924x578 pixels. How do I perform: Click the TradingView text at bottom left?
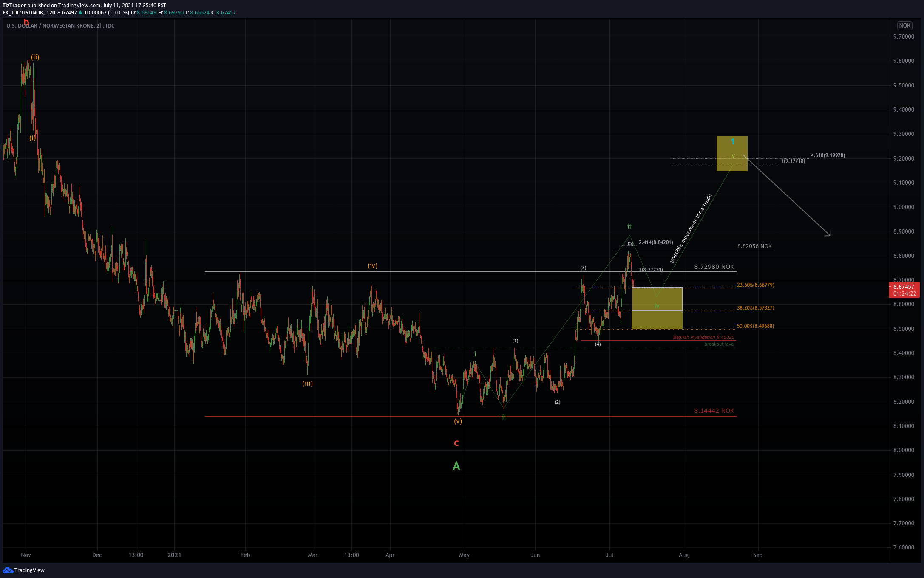[x=29, y=570]
